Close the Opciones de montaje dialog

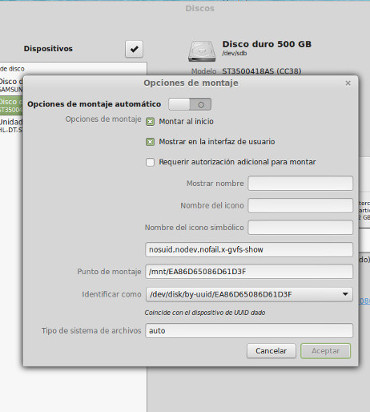(348, 83)
